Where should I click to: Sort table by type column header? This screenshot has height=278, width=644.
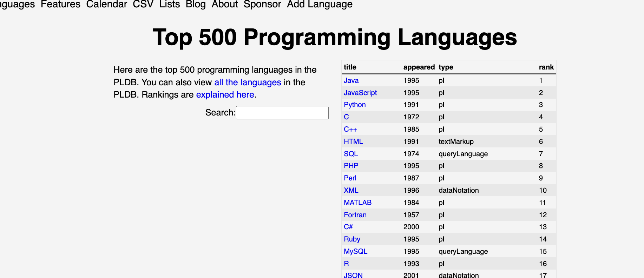click(446, 67)
